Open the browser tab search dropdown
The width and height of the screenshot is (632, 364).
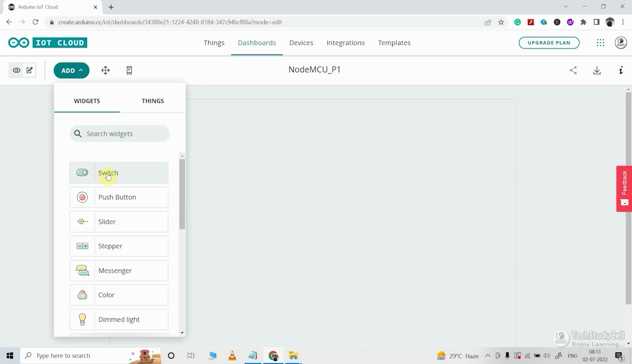coord(566,6)
